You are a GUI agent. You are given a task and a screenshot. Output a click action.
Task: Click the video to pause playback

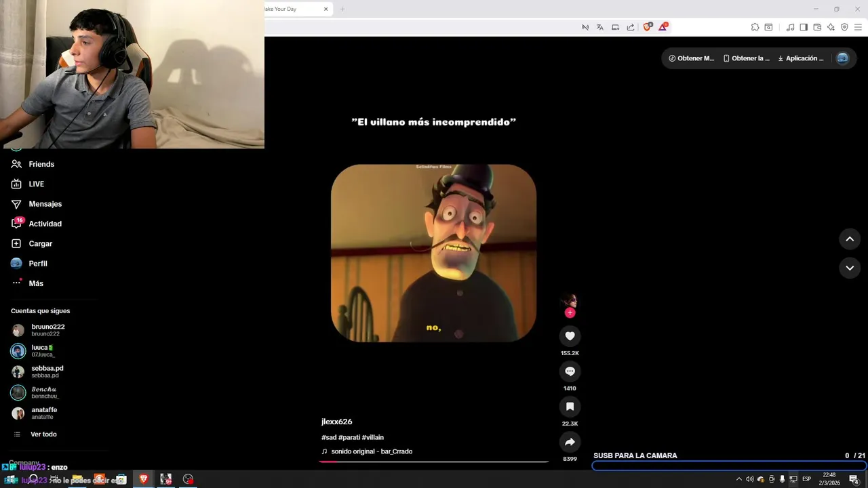[433, 253]
